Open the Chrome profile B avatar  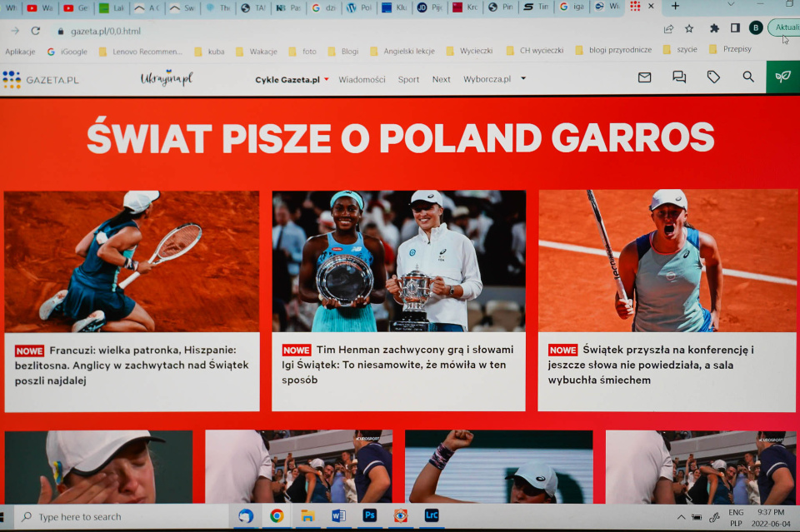coord(756,27)
